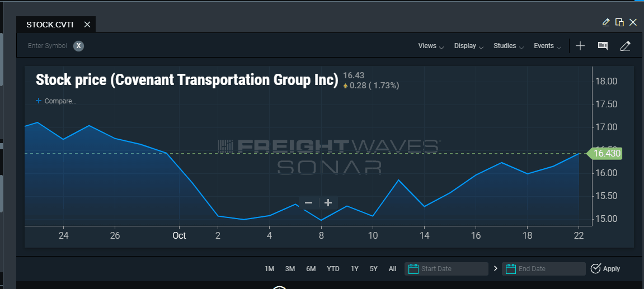Apply the selected date range
644x289 pixels.
(x=605, y=269)
